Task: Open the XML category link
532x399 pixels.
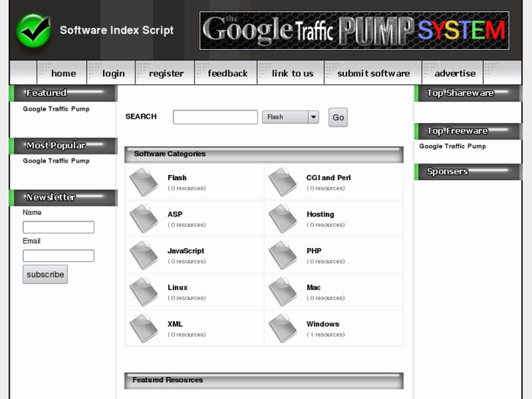Action: 175,324
